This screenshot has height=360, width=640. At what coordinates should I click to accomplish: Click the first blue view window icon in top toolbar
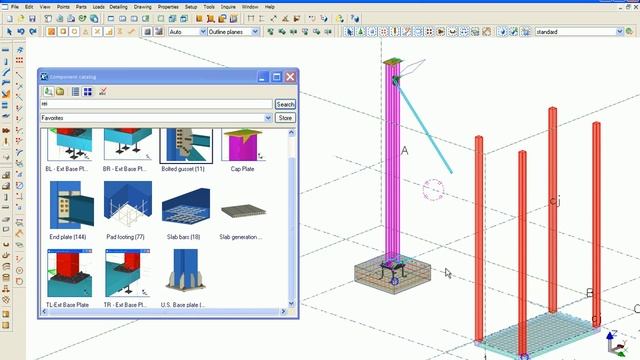click(x=111, y=19)
